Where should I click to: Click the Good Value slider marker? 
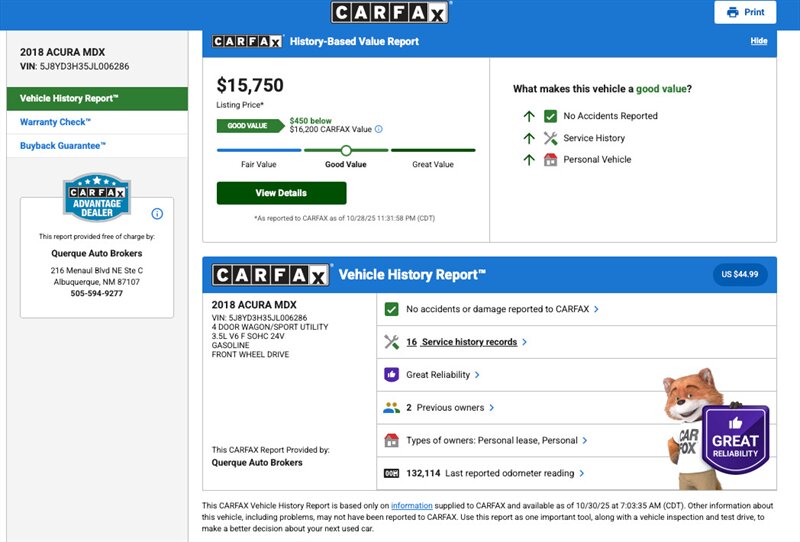[x=346, y=150]
